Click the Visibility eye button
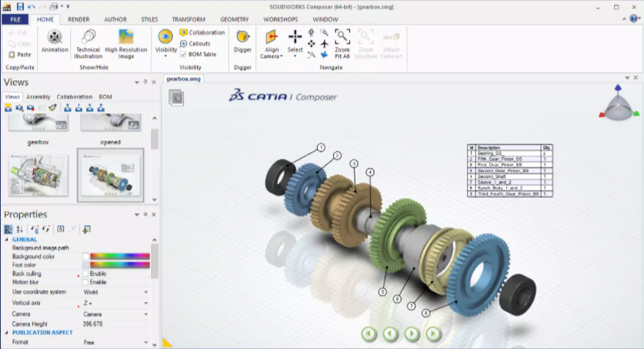 (x=165, y=37)
